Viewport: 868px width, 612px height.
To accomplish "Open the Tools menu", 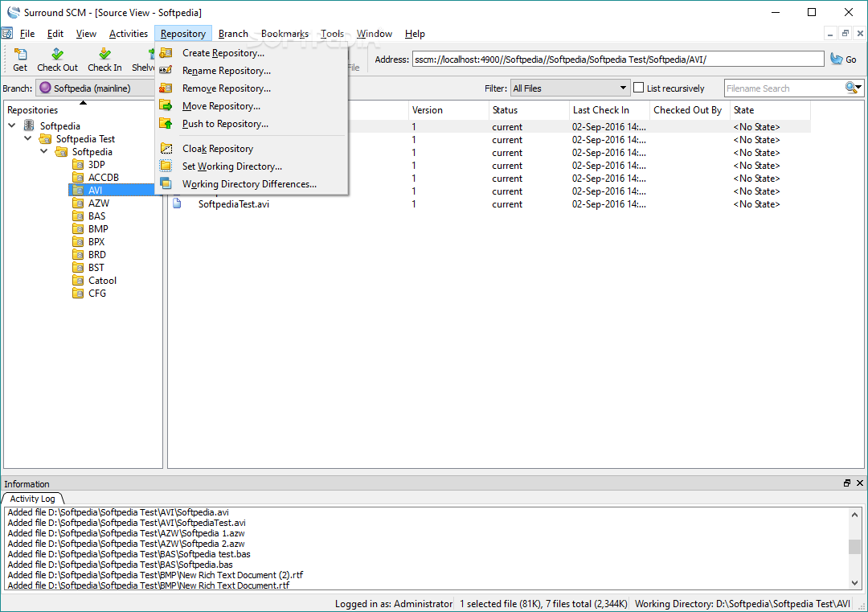I will click(332, 34).
